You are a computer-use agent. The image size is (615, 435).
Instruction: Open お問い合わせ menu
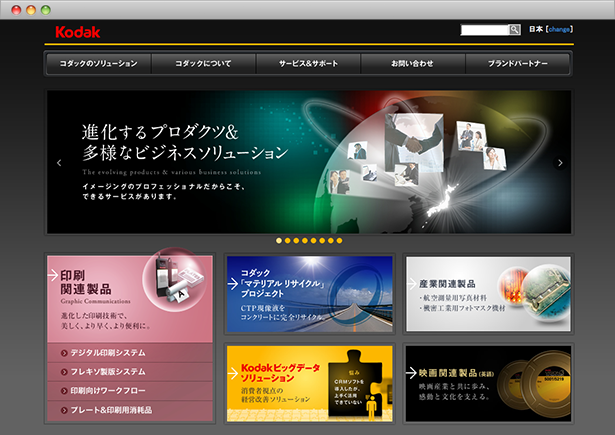point(412,64)
